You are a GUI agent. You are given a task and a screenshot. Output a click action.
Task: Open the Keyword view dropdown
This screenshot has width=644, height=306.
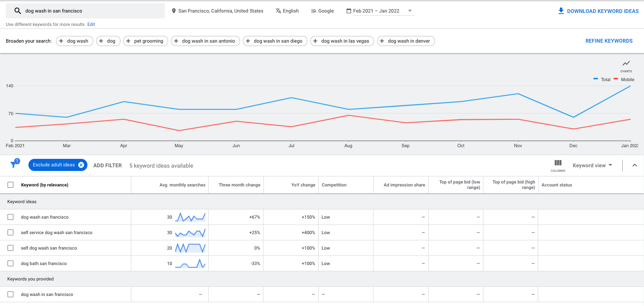(x=592, y=166)
